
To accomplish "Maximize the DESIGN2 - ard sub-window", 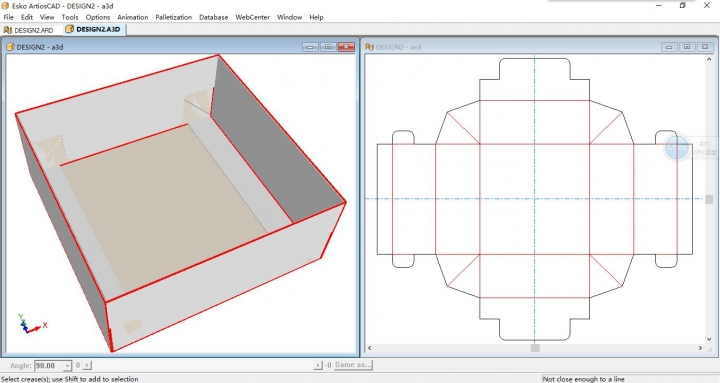I will click(x=687, y=47).
